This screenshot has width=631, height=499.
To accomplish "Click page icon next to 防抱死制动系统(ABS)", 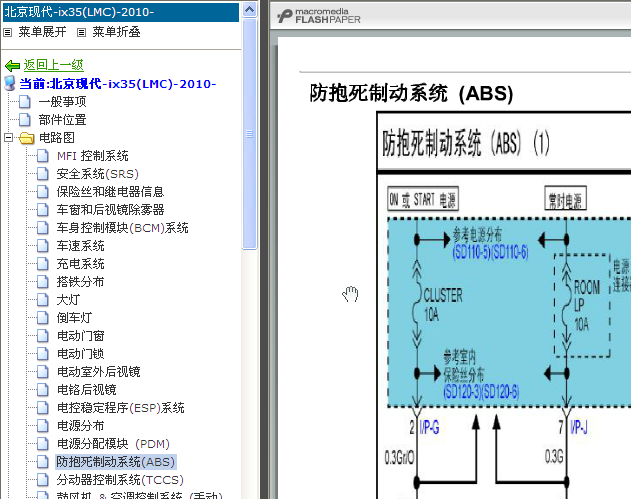I will tap(43, 462).
